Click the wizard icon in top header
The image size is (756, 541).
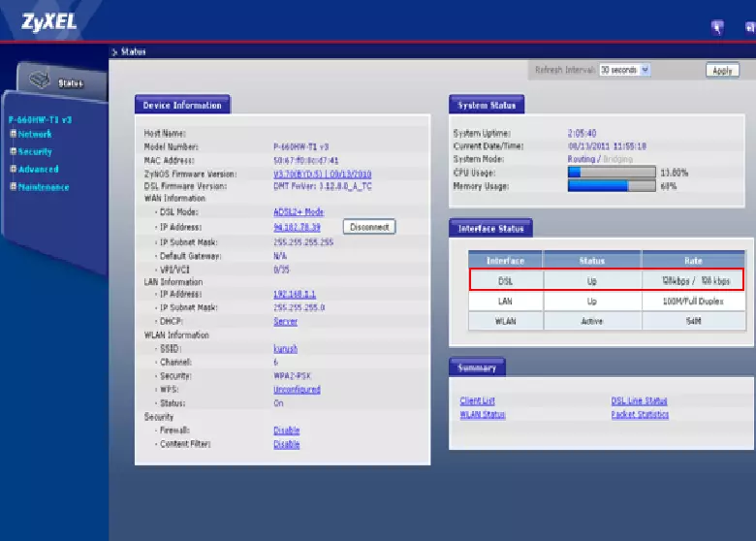click(717, 27)
